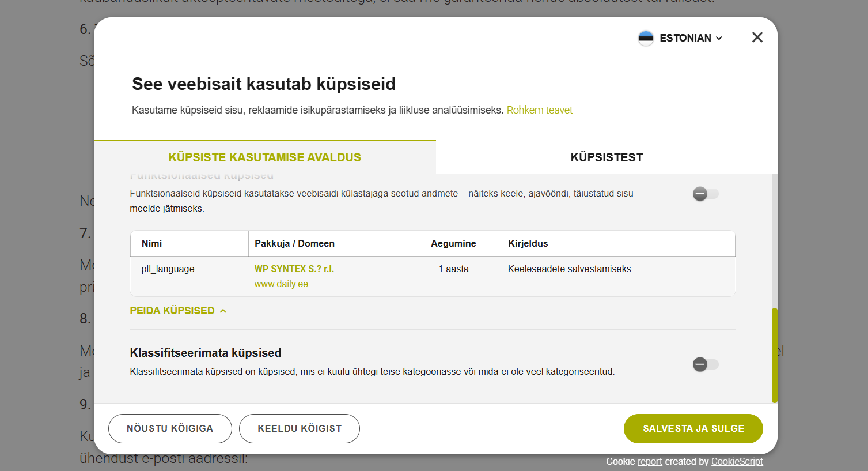Screen dimensions: 868x471
Task: Click the Aegumine column header
Action: pos(453,243)
